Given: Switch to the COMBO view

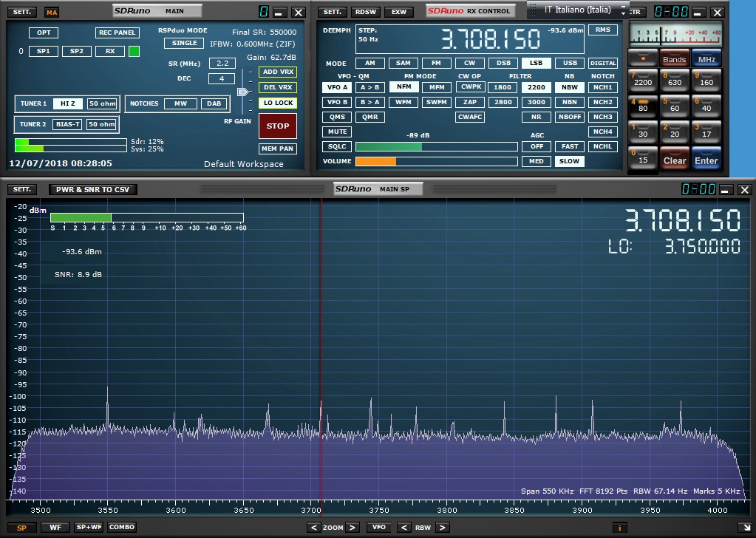Looking at the screenshot, I should [x=122, y=528].
